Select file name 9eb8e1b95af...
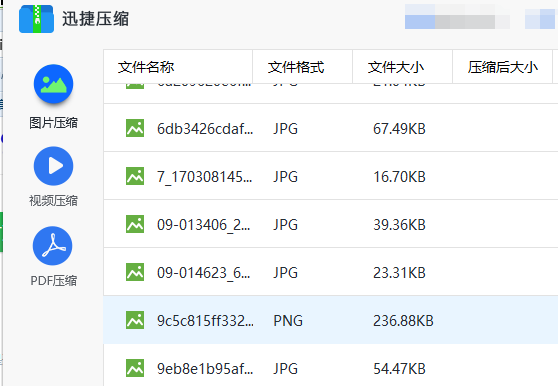Image resolution: width=558 pixels, height=386 pixels. pyautogui.click(x=205, y=369)
